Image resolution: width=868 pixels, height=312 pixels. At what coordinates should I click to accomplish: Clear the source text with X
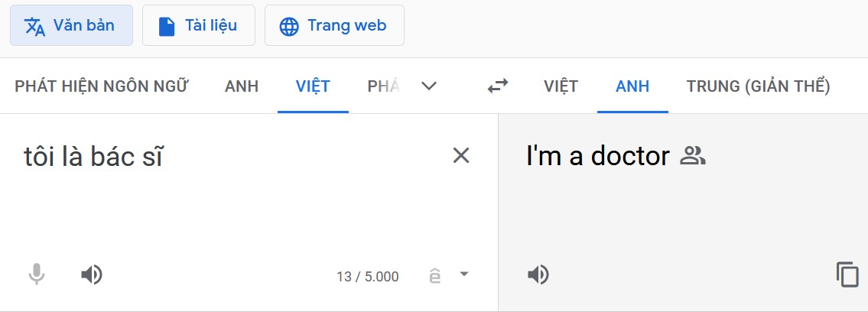(x=461, y=156)
